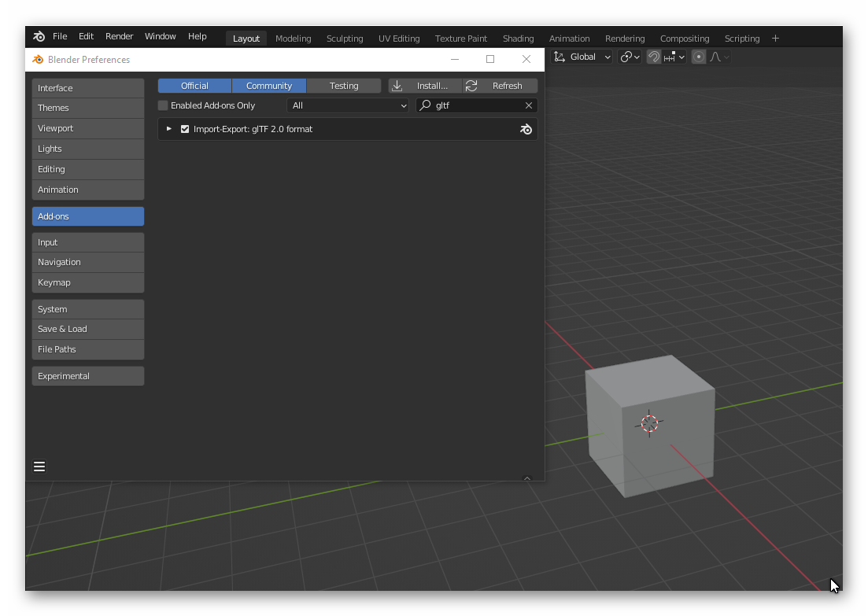Switch to the Animation workspace tab
The image size is (868, 616).
[568, 39]
